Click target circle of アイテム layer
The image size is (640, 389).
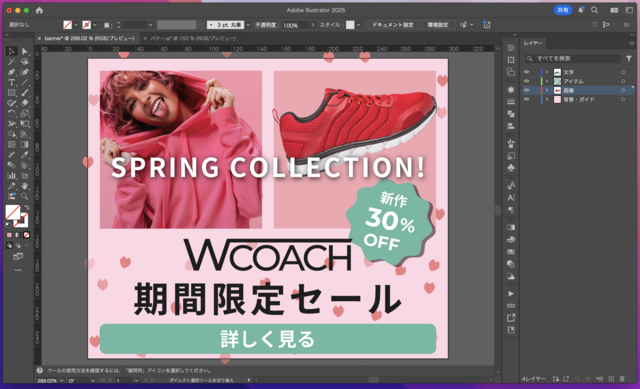click(623, 81)
